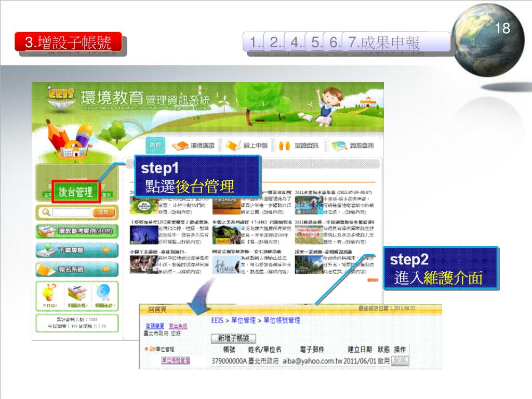The width and height of the screenshot is (532, 399).
Task: Click the 臺北市政府 您好 greeting text
Action: [162, 333]
